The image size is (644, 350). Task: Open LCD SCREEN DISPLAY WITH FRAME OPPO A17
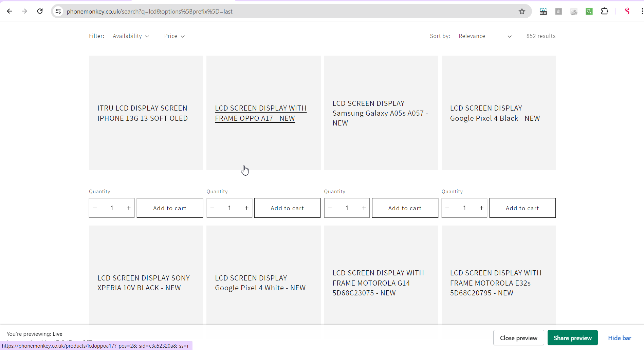pyautogui.click(x=261, y=113)
